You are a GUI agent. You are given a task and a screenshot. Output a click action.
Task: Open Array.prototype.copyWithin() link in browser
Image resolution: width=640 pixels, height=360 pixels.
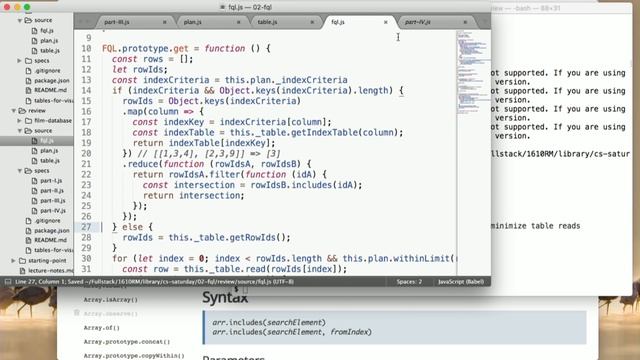click(x=134, y=356)
